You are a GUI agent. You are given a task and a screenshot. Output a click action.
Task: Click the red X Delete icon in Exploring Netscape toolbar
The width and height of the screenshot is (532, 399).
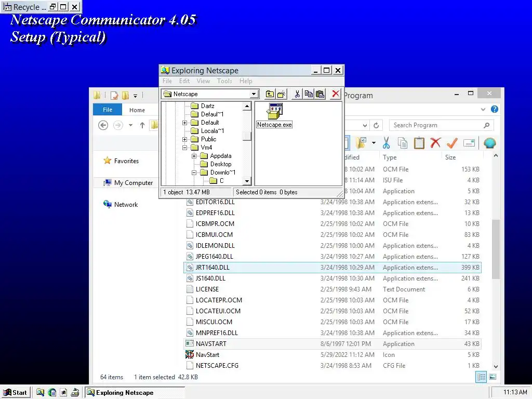[x=336, y=94]
